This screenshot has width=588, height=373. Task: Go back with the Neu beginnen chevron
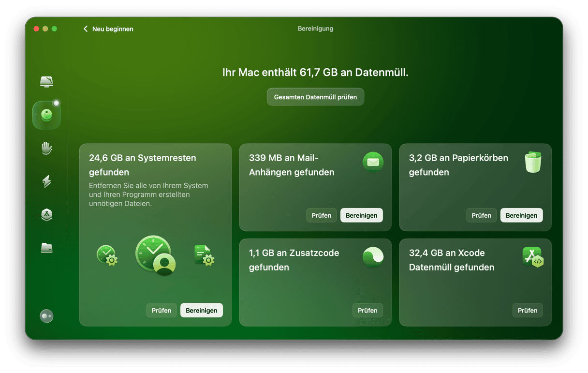pos(86,29)
